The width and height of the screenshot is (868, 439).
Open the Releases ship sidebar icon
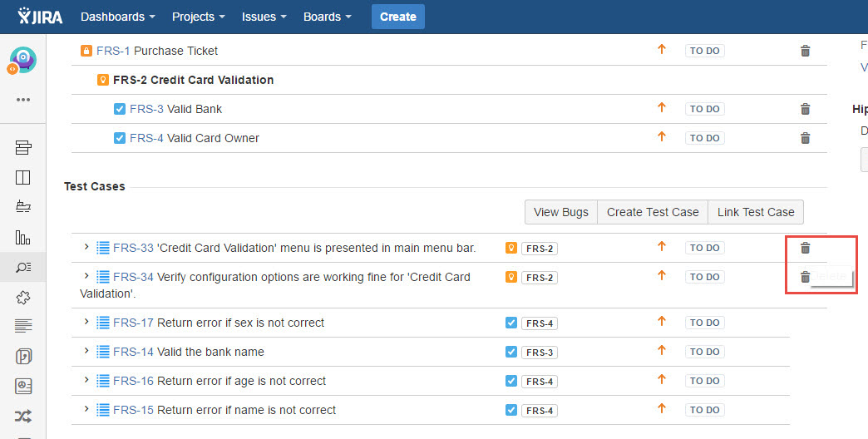[x=22, y=206]
